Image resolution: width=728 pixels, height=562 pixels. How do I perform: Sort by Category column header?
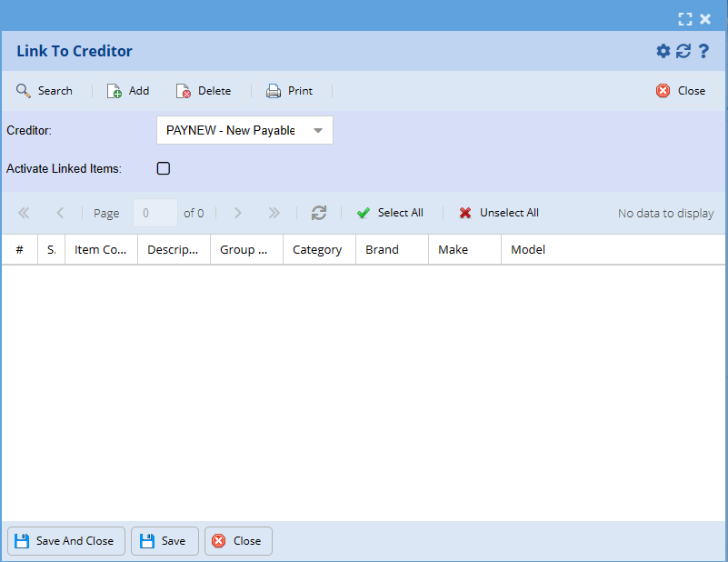click(319, 250)
